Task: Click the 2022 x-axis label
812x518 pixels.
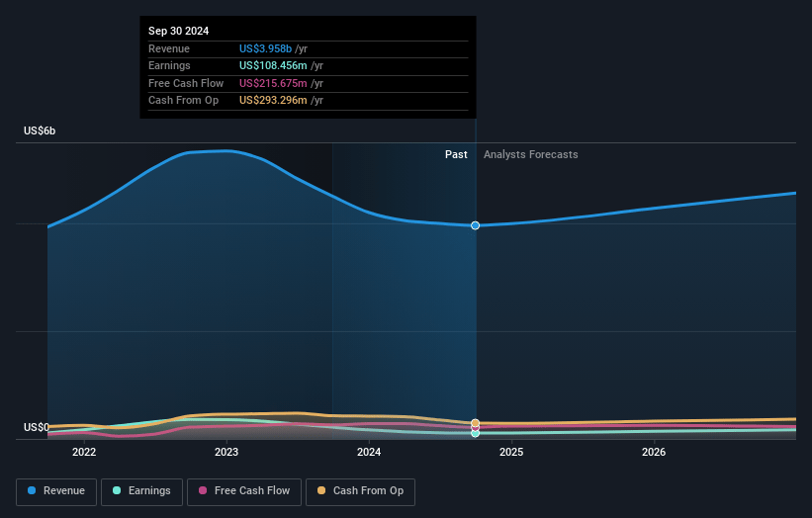Action: (x=84, y=453)
